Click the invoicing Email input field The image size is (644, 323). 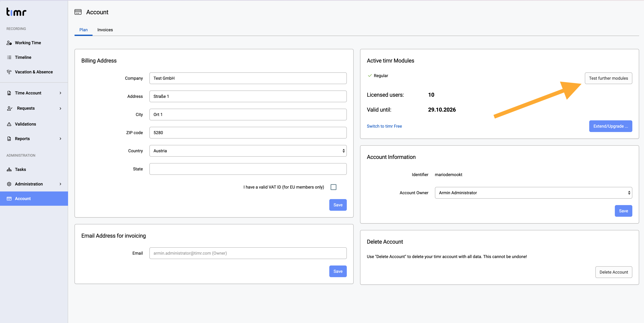(x=248, y=253)
